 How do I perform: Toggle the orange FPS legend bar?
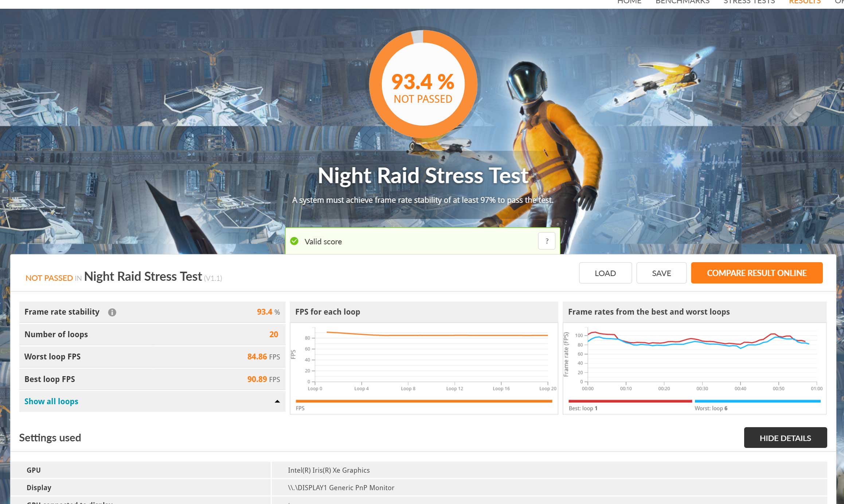(424, 401)
